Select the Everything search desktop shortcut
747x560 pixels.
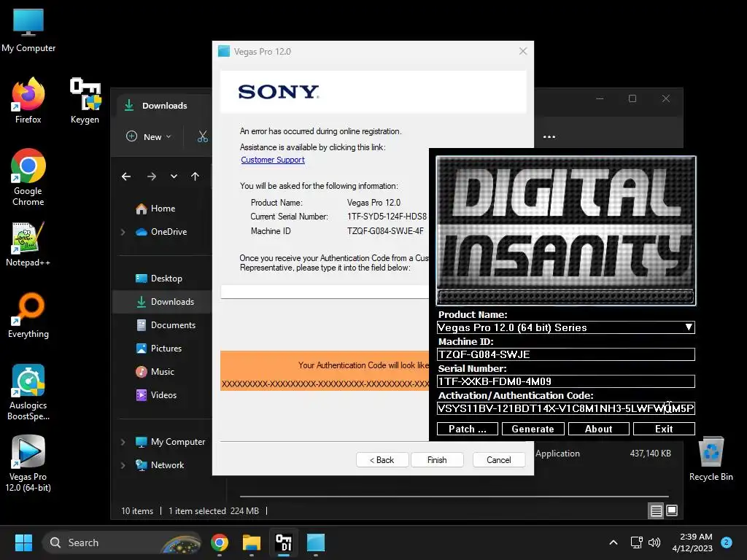point(28,315)
